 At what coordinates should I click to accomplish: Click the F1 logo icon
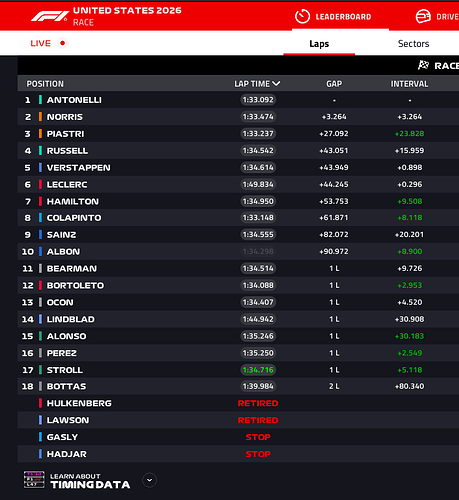tap(50, 16)
